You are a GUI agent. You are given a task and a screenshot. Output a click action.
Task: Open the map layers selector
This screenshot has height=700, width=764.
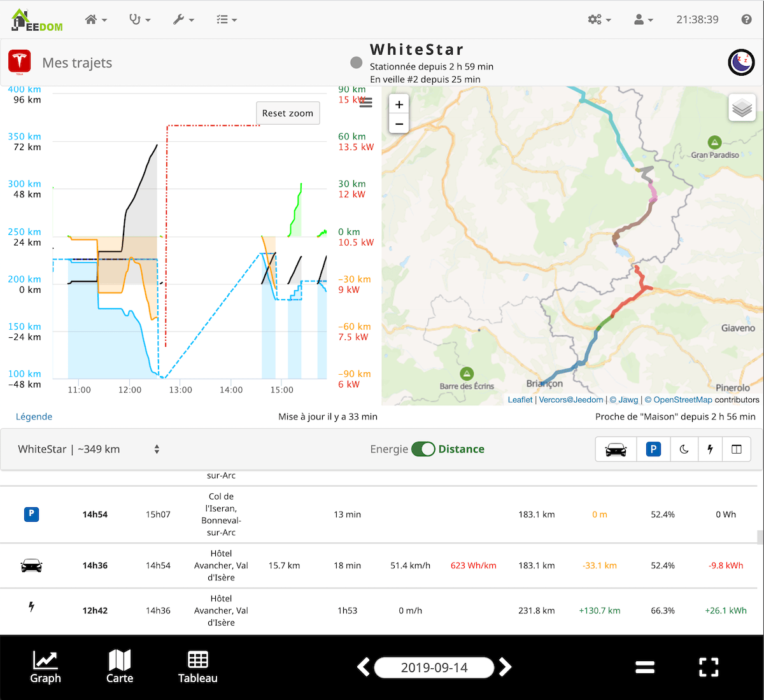point(742,108)
